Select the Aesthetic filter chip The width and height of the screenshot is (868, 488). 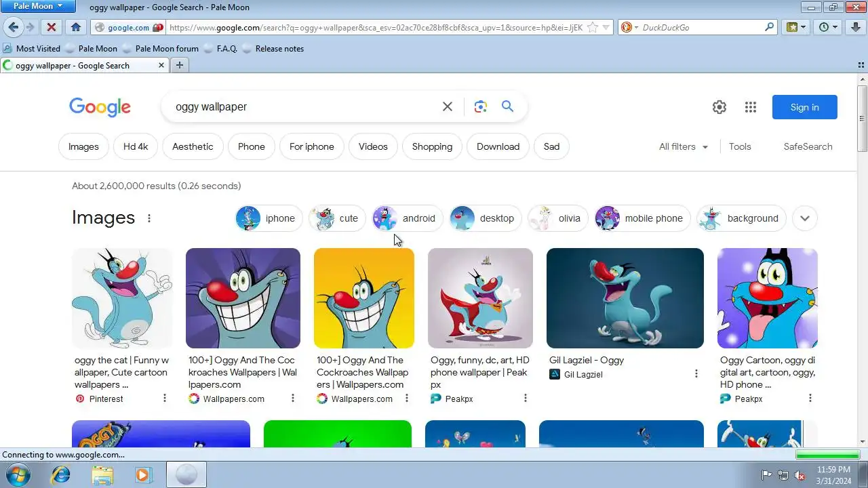pos(193,146)
